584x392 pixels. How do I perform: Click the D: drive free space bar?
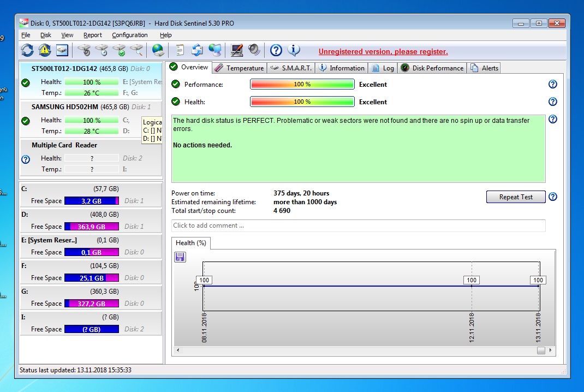pos(91,227)
